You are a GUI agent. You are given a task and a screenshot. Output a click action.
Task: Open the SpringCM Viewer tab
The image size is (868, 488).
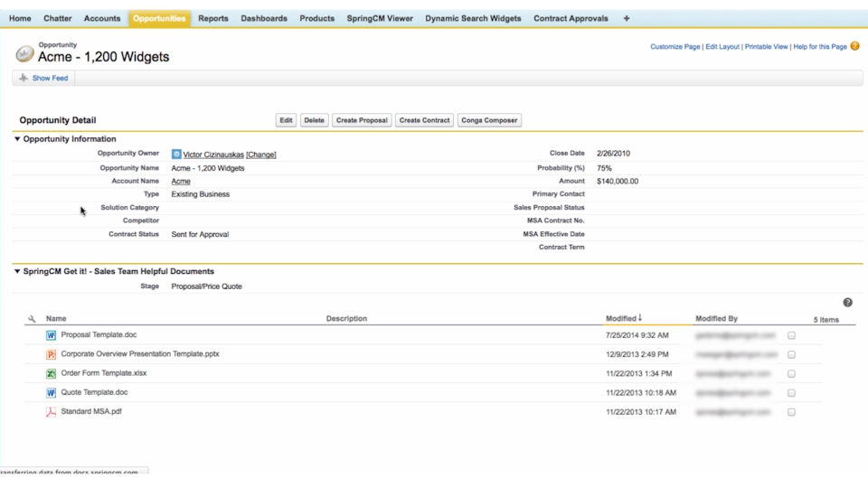(x=380, y=18)
